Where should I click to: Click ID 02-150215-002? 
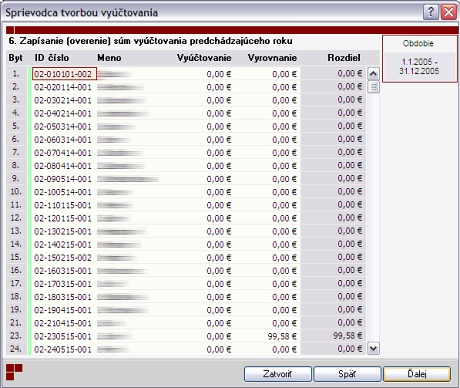tap(63, 258)
